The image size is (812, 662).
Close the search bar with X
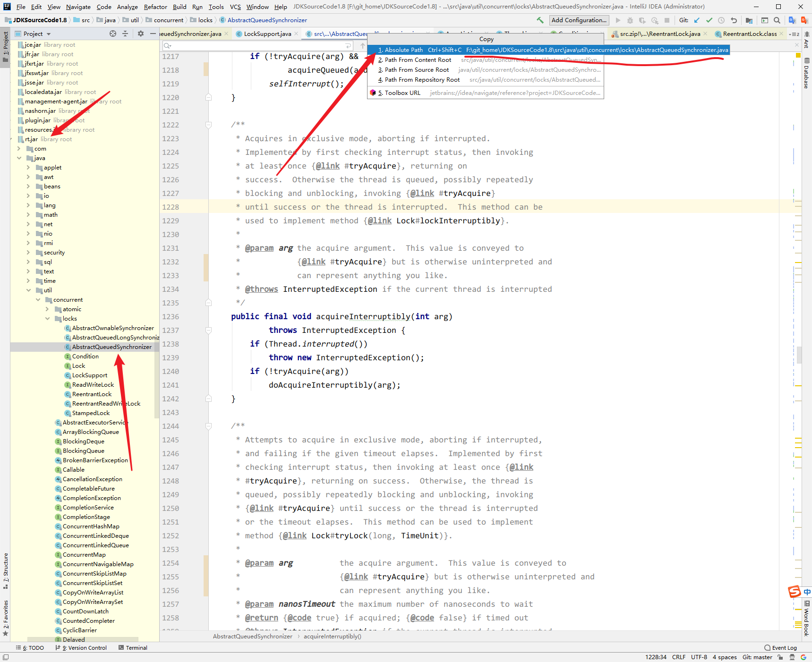[x=797, y=45]
